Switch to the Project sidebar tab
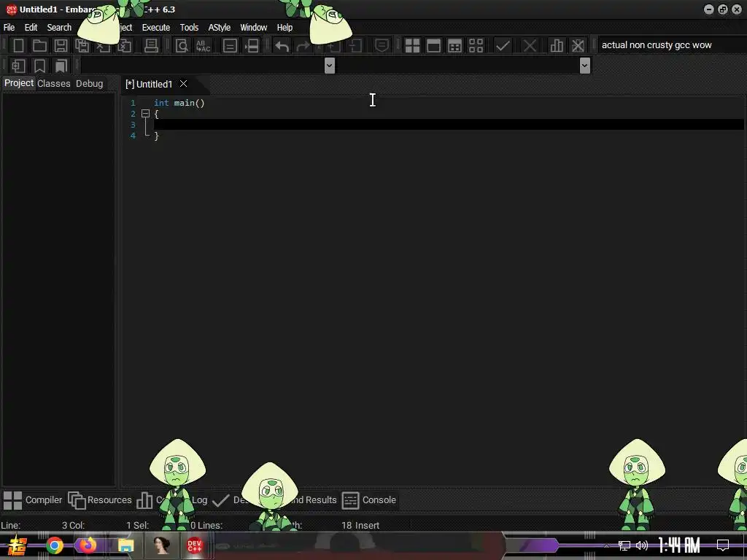The height and width of the screenshot is (560, 747). click(19, 83)
